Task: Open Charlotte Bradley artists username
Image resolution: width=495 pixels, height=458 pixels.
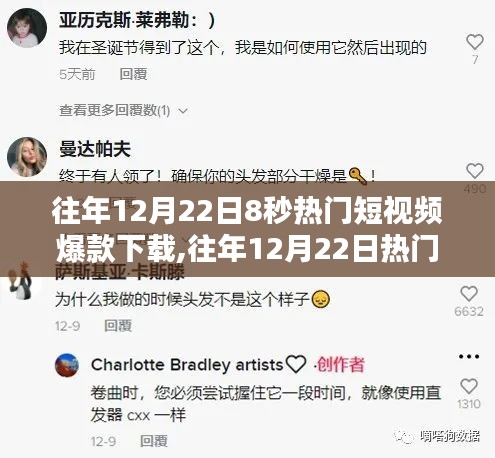Action: [187, 365]
